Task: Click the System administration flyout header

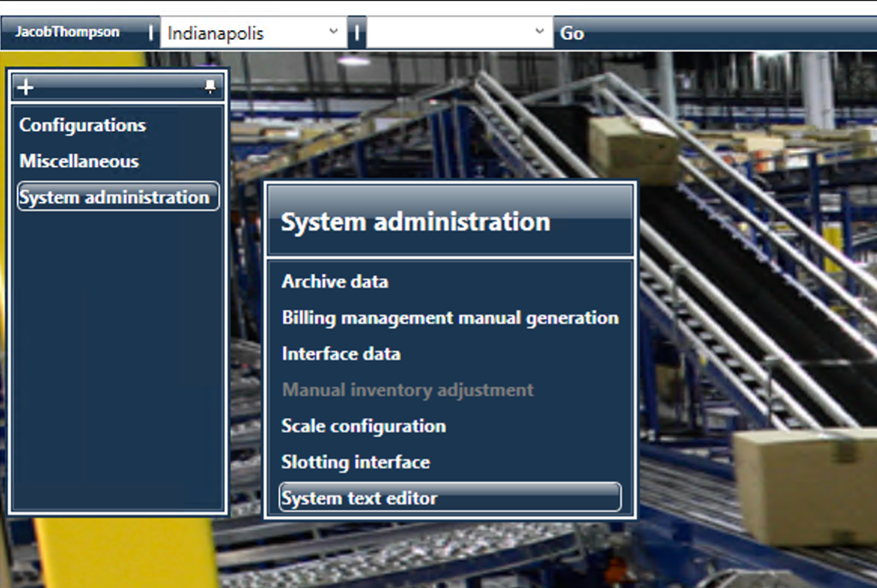Action: pos(414,221)
